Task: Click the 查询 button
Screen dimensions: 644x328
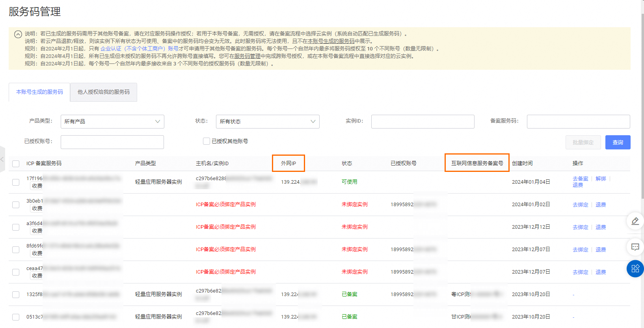Action: [x=618, y=142]
